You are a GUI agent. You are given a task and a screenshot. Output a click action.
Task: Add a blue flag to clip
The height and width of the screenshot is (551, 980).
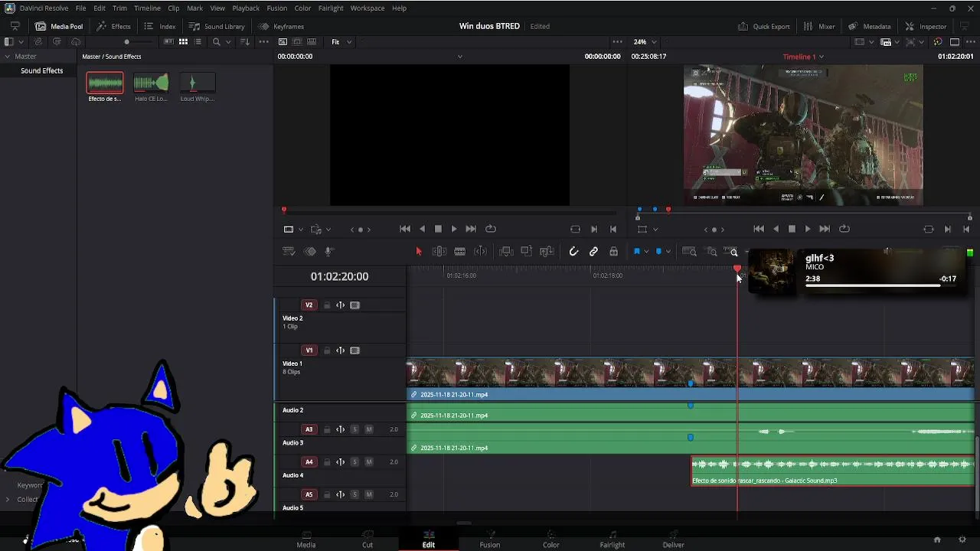pyautogui.click(x=636, y=251)
